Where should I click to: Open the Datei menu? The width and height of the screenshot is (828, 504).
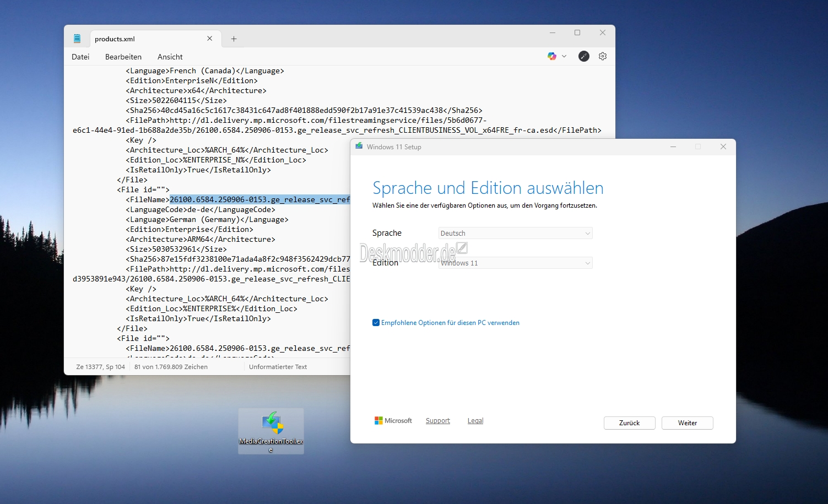coord(80,57)
